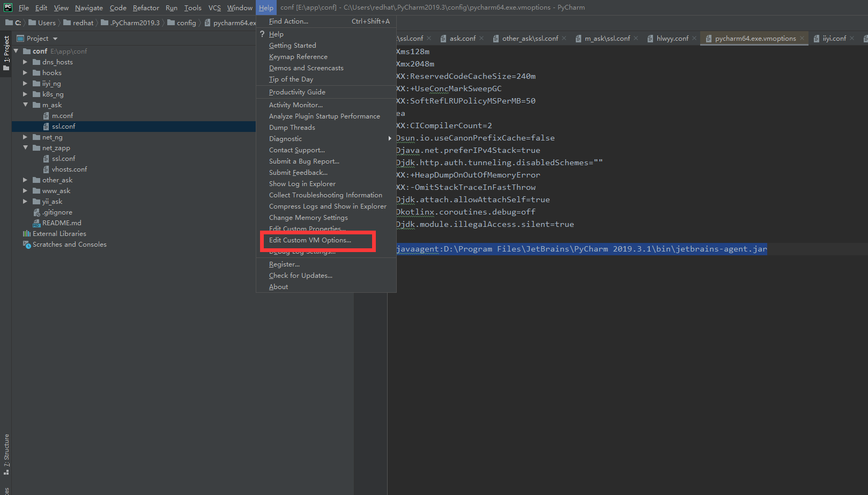868x495 pixels.
Task: Select Tip of the Day
Action: [x=326, y=79]
